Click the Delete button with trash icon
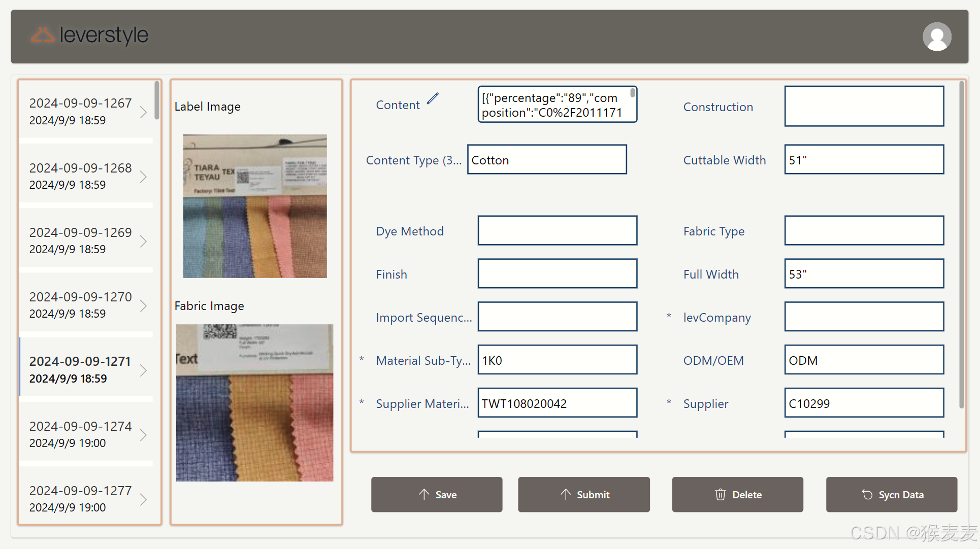Viewport: 980px width, 549px height. pos(737,494)
